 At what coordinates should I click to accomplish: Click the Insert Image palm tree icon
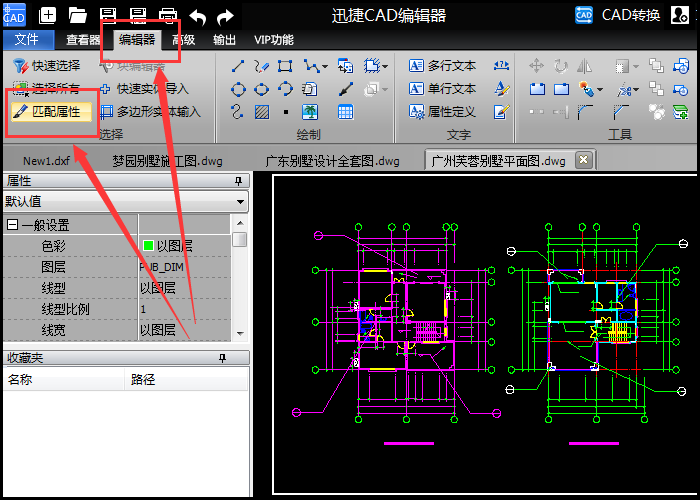(x=310, y=112)
